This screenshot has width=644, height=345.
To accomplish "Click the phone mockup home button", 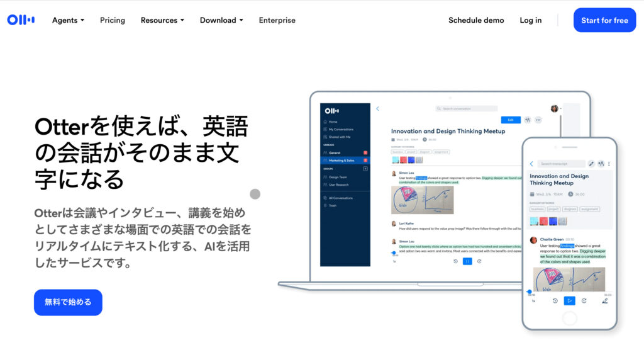I will coord(569,318).
